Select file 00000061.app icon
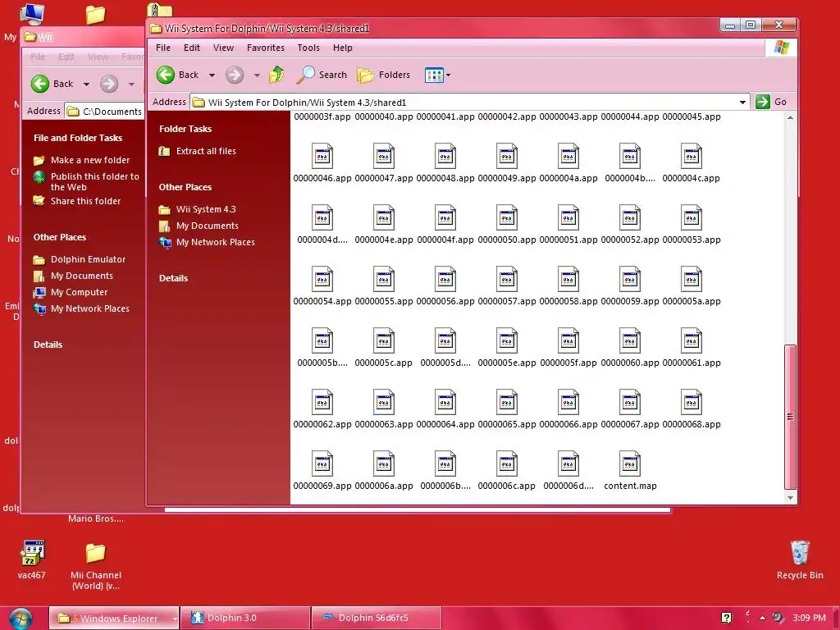Viewport: 840px width, 630px height. (x=692, y=341)
